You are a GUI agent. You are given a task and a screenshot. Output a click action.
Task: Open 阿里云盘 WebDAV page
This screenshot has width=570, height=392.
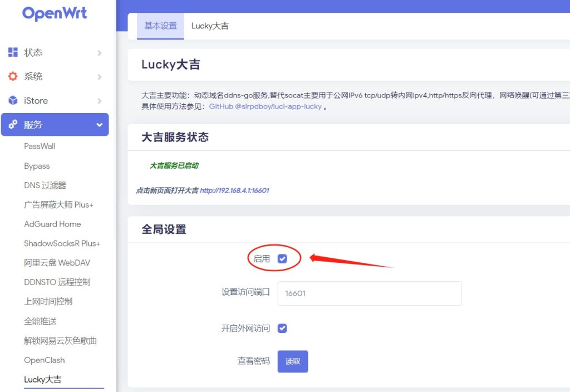pyautogui.click(x=57, y=263)
